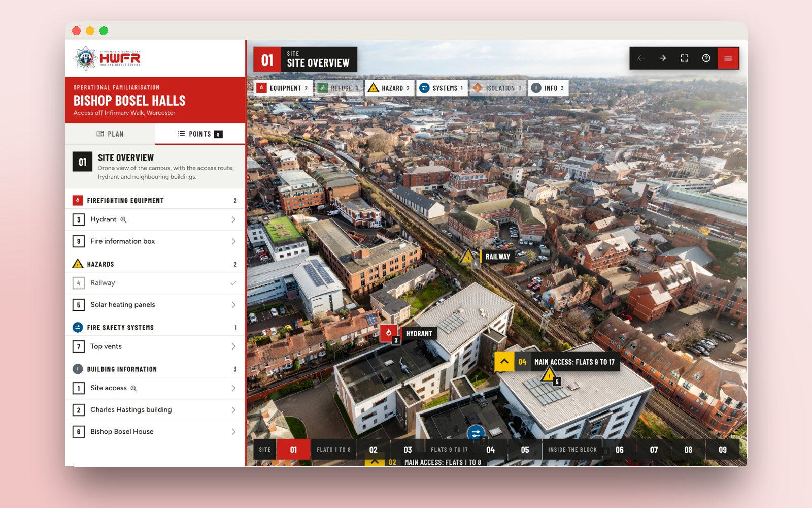Click the yellow up-chevron for Main Access Flats 9 to 17
812x508 pixels.
(504, 362)
